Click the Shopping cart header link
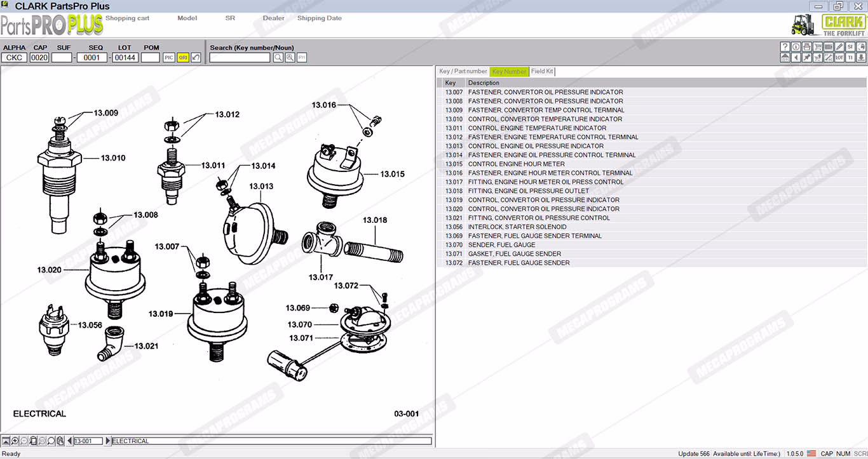 point(127,18)
